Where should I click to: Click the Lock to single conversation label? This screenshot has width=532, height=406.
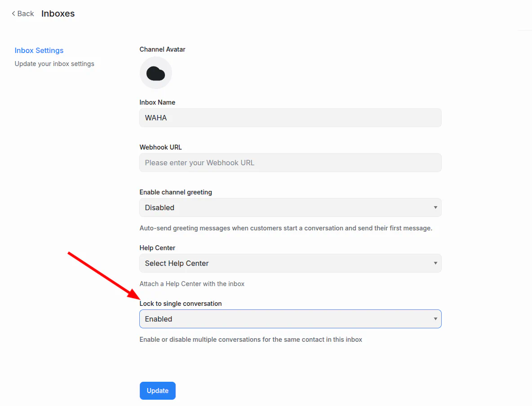(181, 304)
